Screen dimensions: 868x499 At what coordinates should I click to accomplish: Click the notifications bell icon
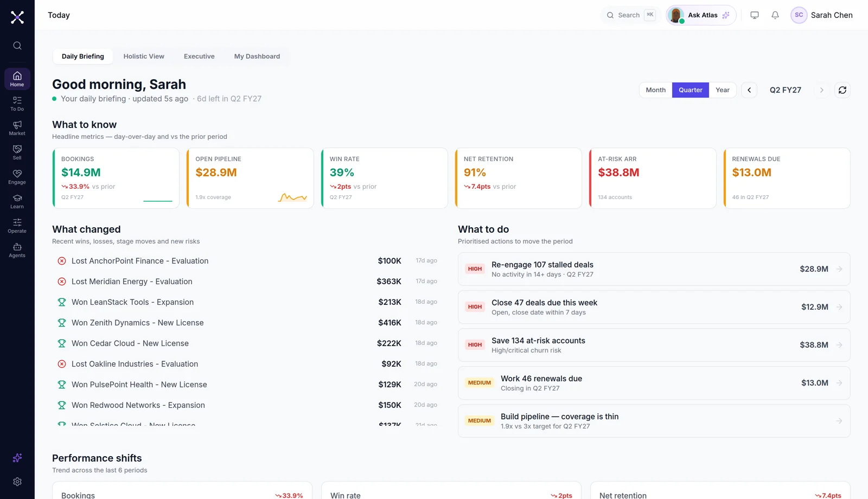point(775,15)
